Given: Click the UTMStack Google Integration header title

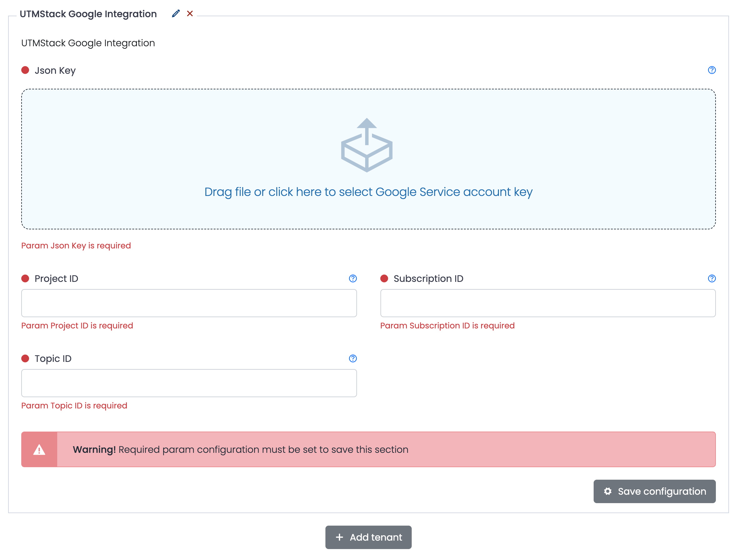Looking at the screenshot, I should 88,14.
